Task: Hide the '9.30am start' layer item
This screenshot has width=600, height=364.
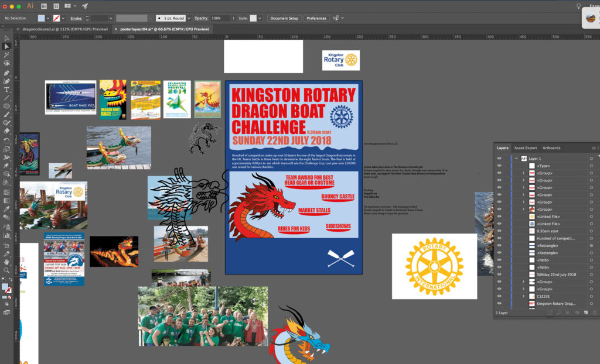Action: click(x=499, y=231)
